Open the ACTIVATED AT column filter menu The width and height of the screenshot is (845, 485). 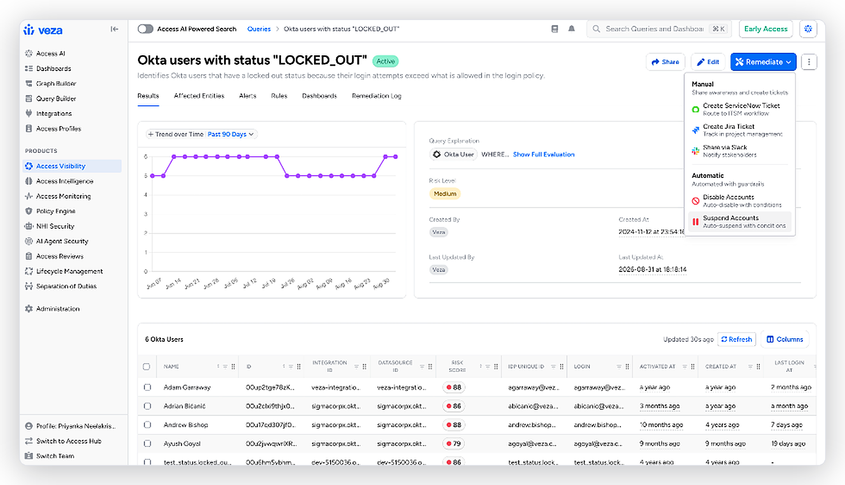(x=684, y=366)
